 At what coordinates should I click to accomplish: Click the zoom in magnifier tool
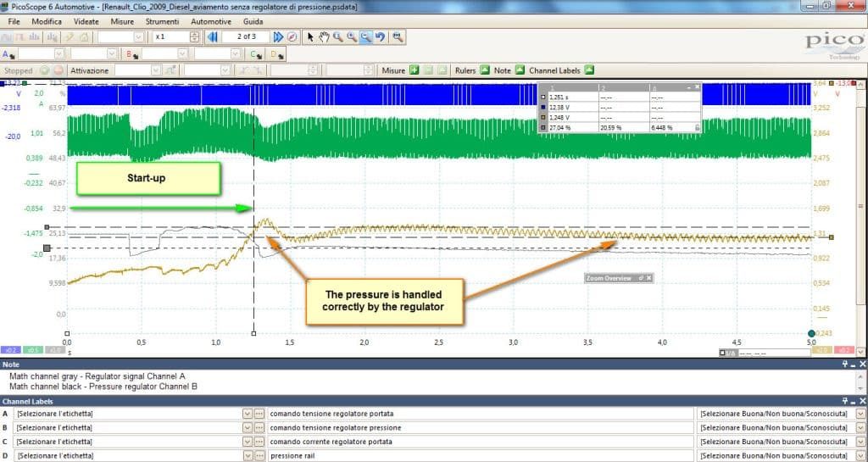[x=352, y=37]
